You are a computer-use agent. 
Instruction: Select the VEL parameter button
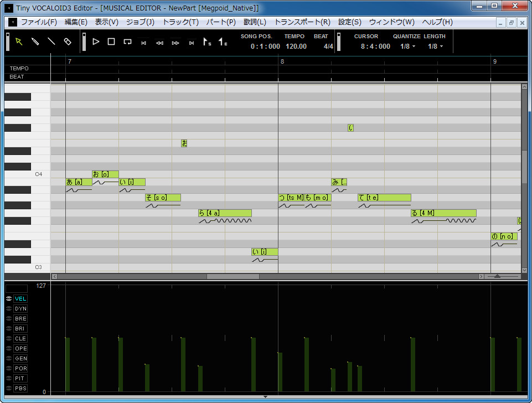(20, 298)
